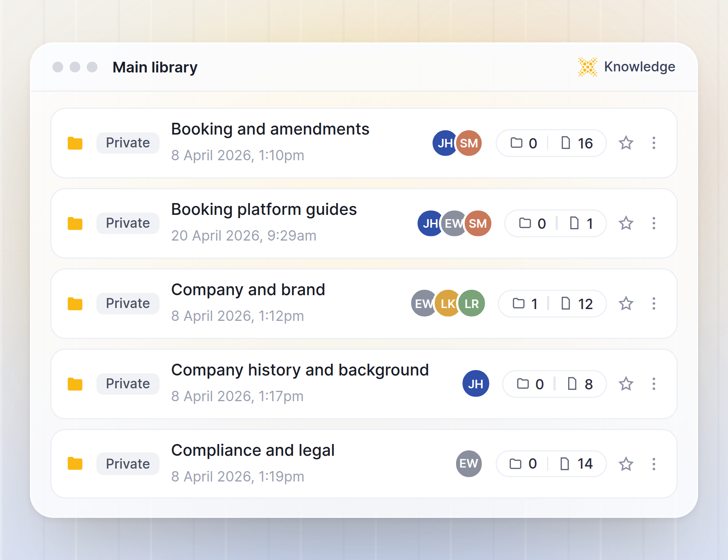This screenshot has width=728, height=560.
Task: Click JH avatar in Company history and background
Action: pos(476,384)
